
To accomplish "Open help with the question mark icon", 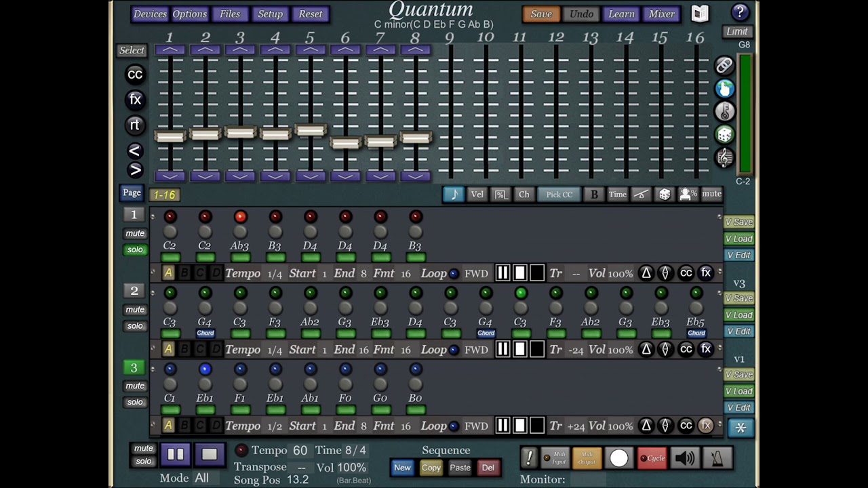I will (x=740, y=12).
